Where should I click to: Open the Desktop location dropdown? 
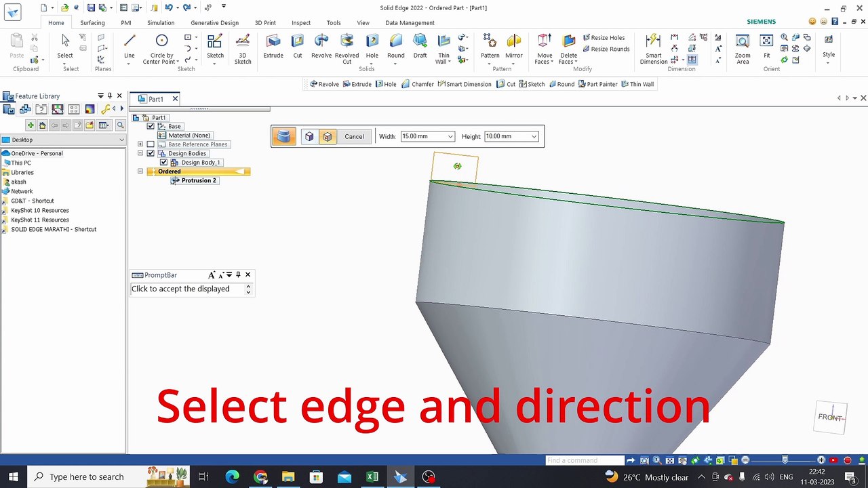click(121, 140)
